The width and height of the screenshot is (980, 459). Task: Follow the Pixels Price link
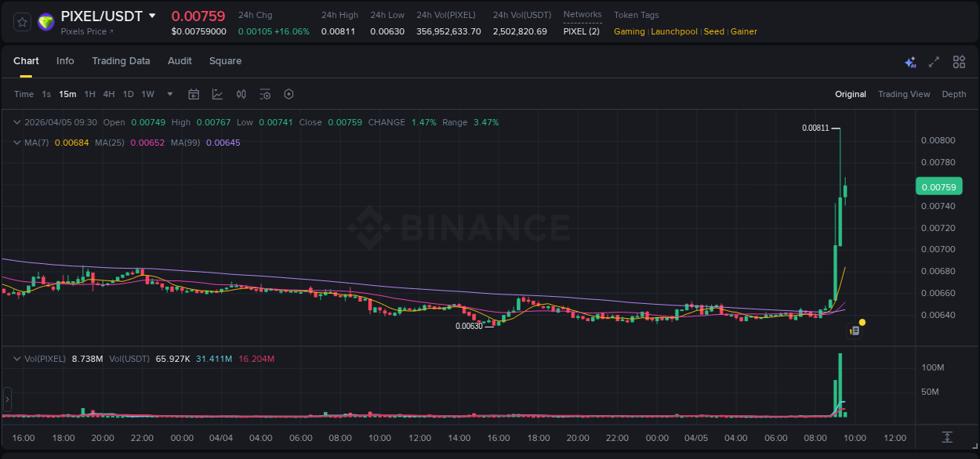pyautogui.click(x=86, y=32)
